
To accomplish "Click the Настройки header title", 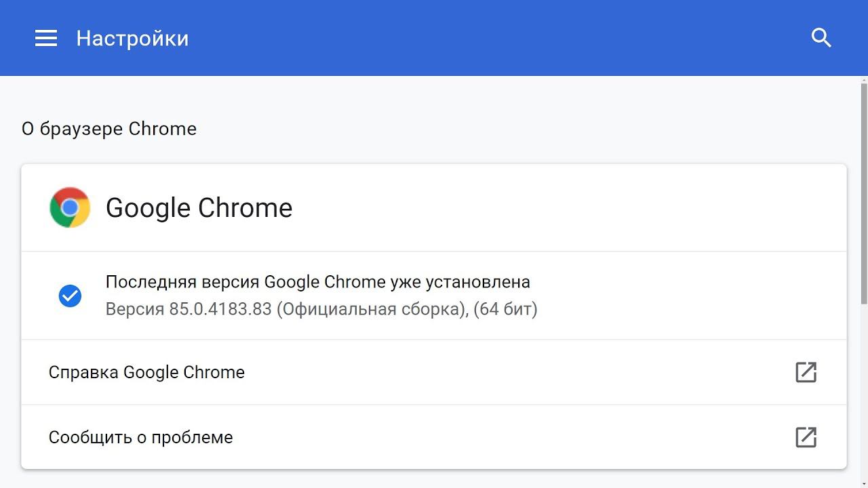I will pyautogui.click(x=132, y=38).
